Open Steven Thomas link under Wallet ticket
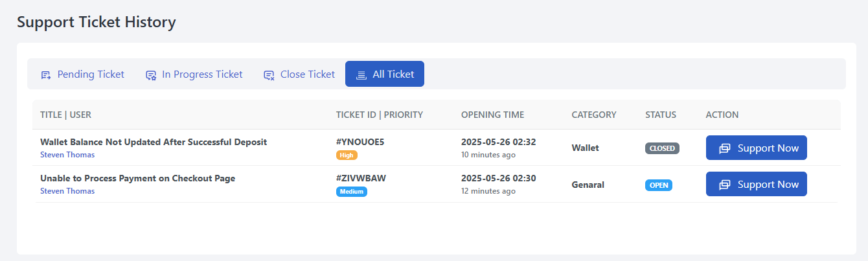The width and height of the screenshot is (868, 261). click(x=67, y=155)
